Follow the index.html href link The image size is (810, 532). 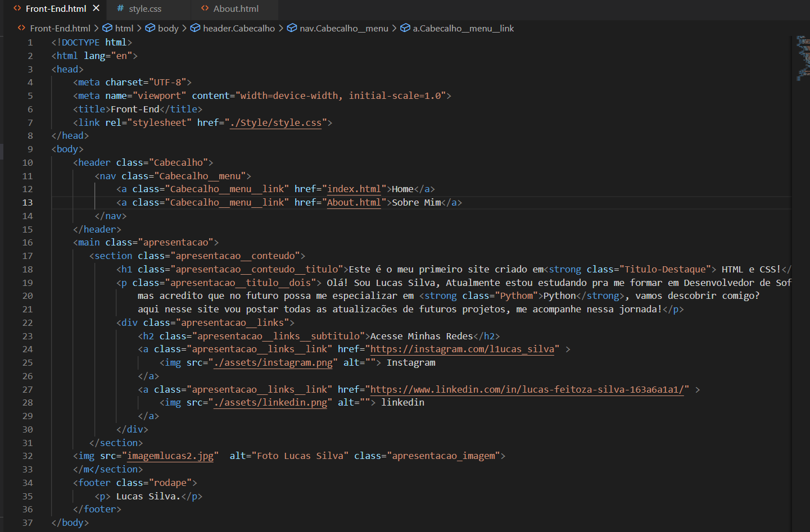[x=354, y=189]
